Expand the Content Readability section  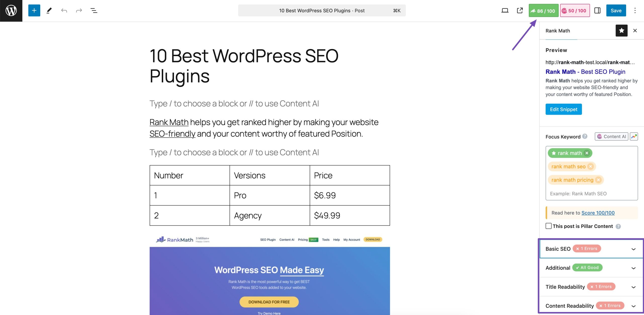(x=634, y=305)
